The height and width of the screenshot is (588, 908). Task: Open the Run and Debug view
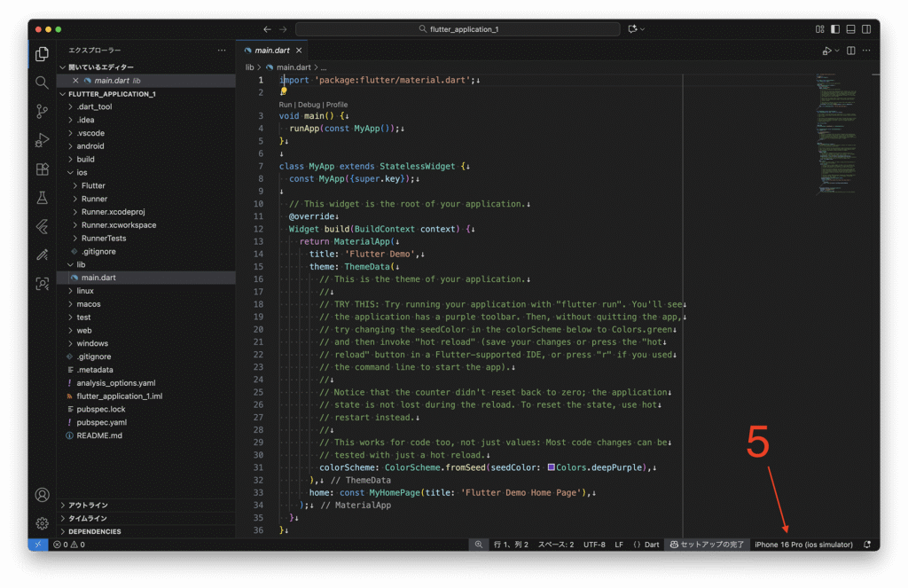42,140
